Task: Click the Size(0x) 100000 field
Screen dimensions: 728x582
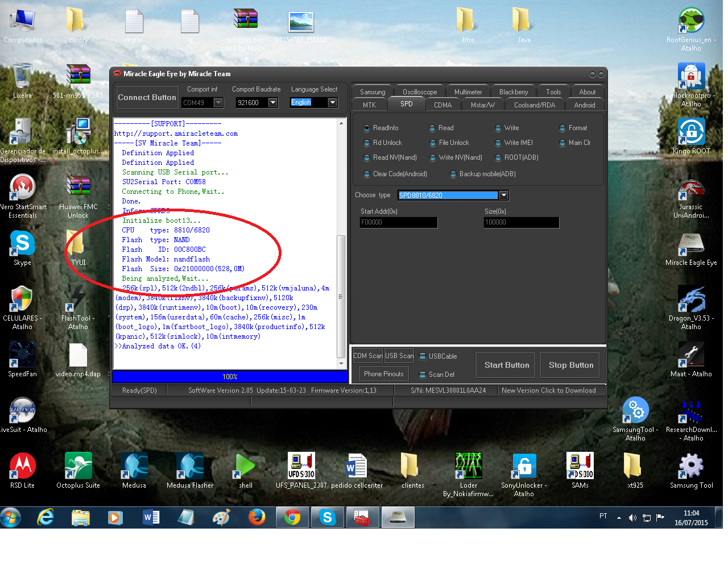Action: [522, 222]
